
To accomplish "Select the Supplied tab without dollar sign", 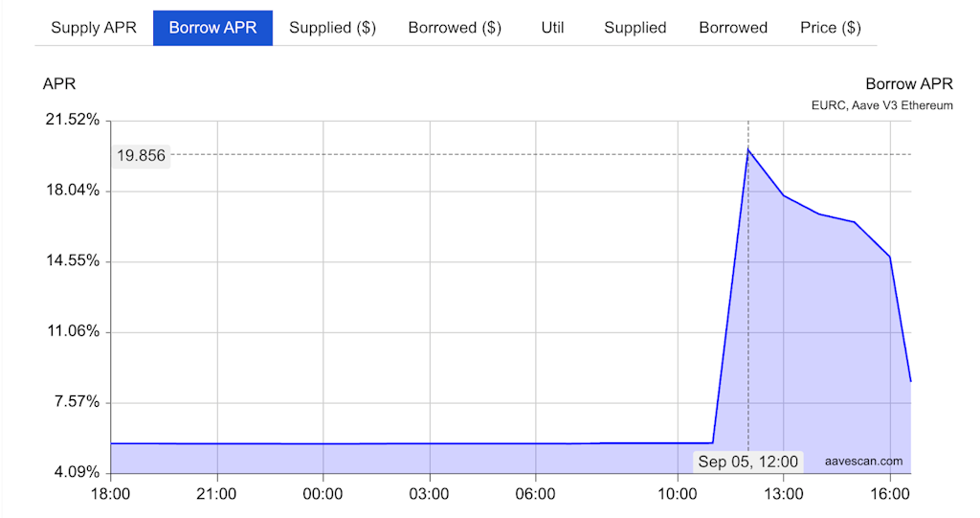I will coord(635,28).
